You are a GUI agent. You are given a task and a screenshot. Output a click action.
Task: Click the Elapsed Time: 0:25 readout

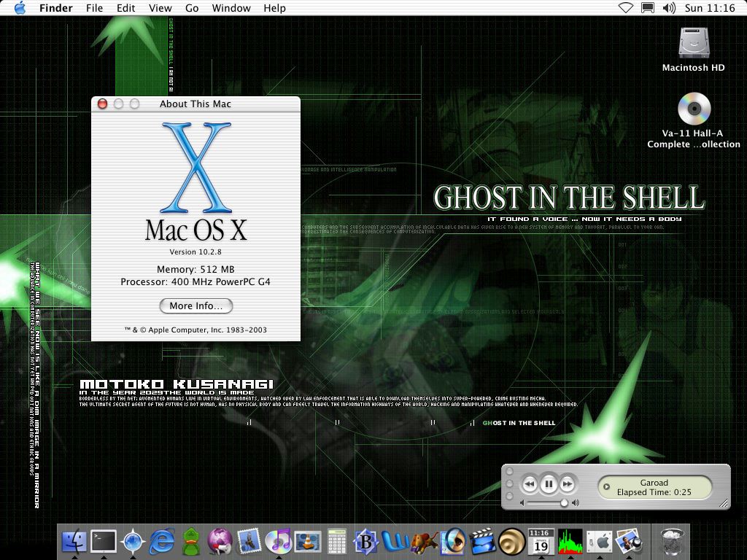click(654, 492)
